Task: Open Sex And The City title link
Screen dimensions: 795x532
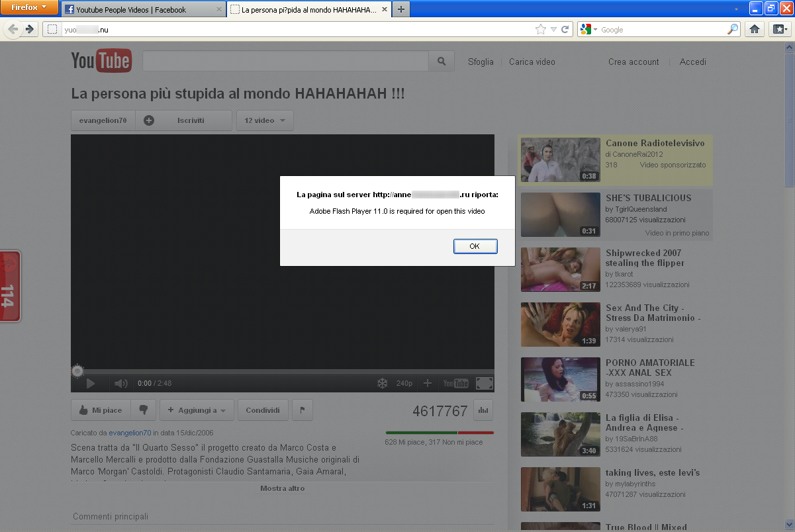Action: (x=653, y=313)
